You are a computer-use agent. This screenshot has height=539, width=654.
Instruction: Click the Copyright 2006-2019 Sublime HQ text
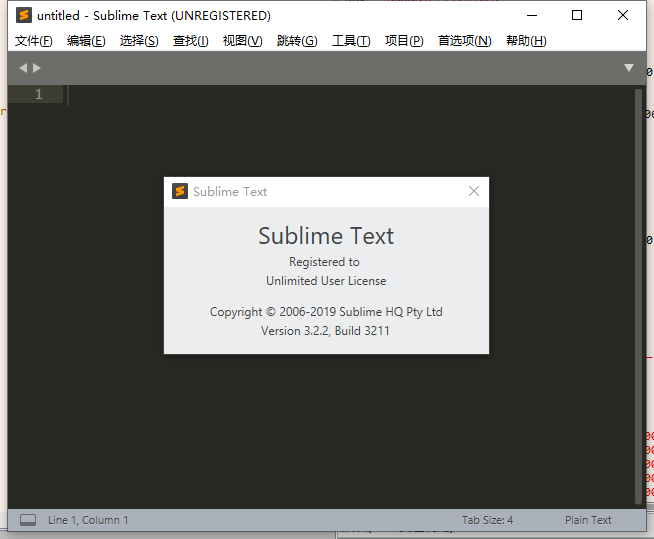coord(326,312)
